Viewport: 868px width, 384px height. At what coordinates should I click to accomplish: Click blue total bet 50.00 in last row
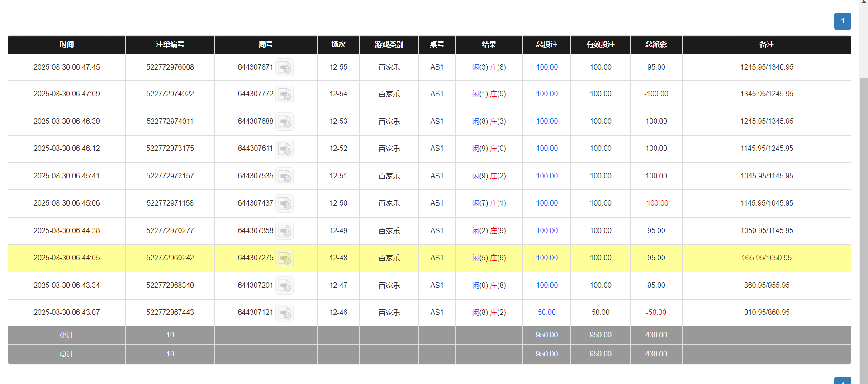[x=546, y=313]
